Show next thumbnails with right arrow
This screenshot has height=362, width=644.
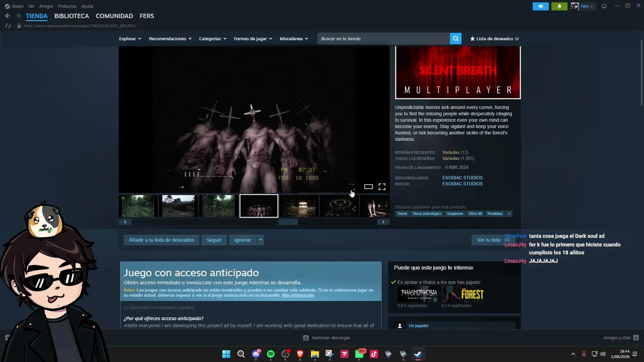tap(383, 222)
